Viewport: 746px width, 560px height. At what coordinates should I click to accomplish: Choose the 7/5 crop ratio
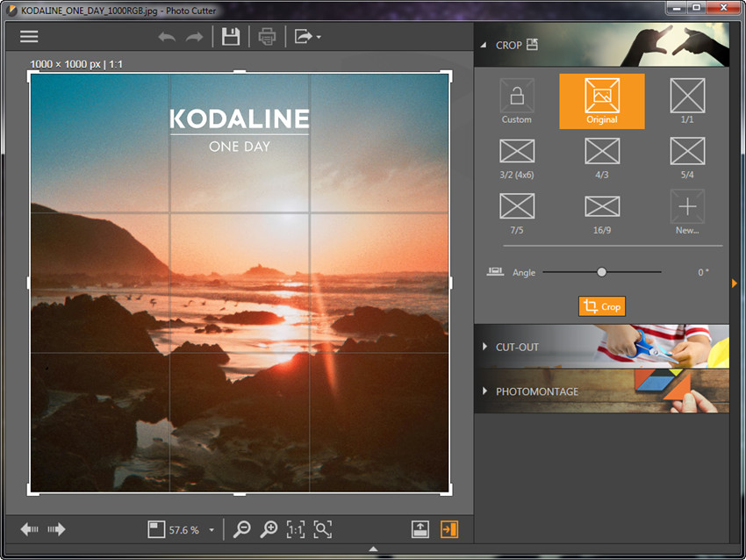point(517,213)
